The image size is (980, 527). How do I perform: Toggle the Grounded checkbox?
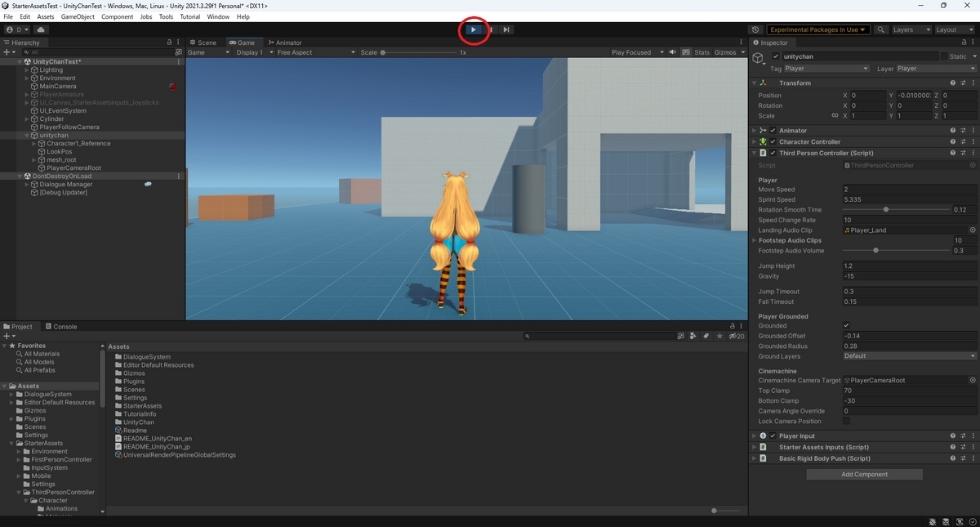(846, 325)
